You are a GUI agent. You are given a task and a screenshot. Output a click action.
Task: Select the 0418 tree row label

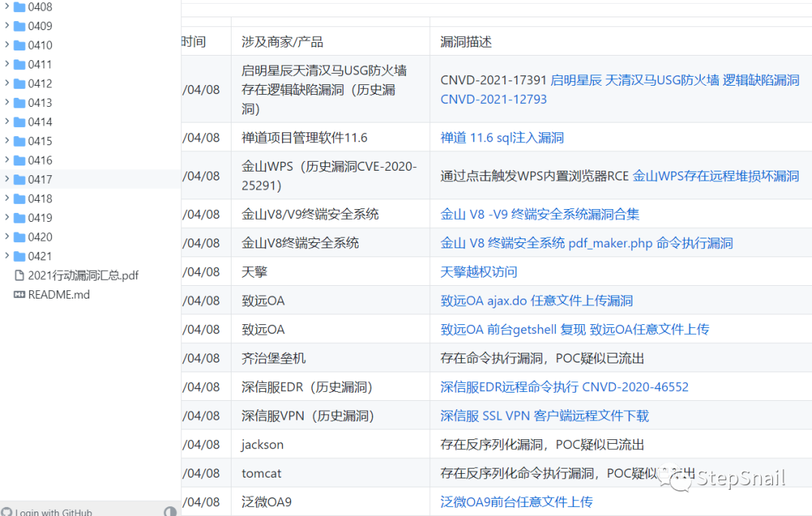(40, 199)
